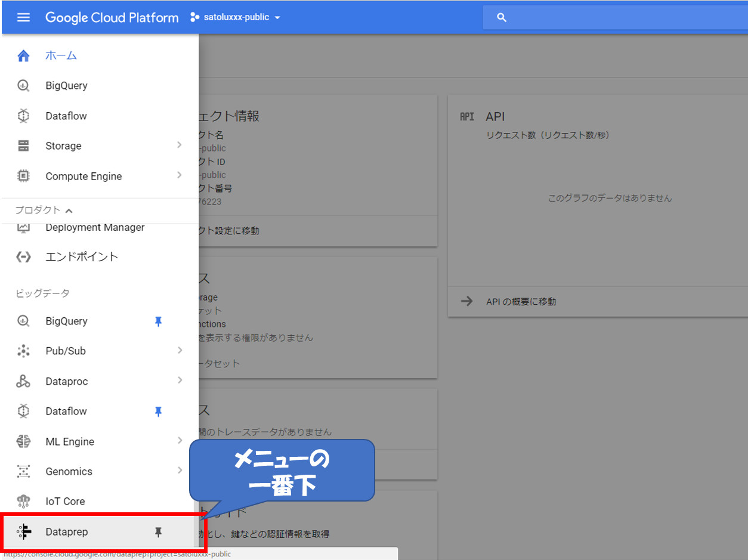748x560 pixels.
Task: Click the Dataprep icon at menu bottom
Action: (24, 532)
